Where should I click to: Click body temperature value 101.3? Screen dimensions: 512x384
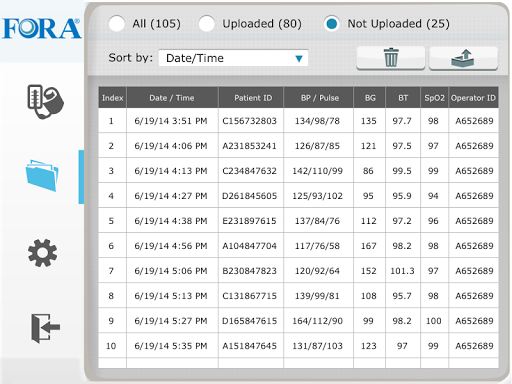402,271
